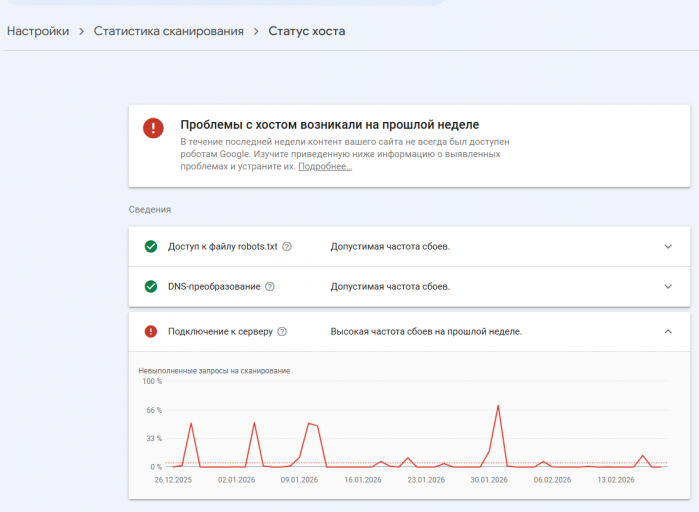Click the first breadcrumb separator chevron

click(x=82, y=32)
